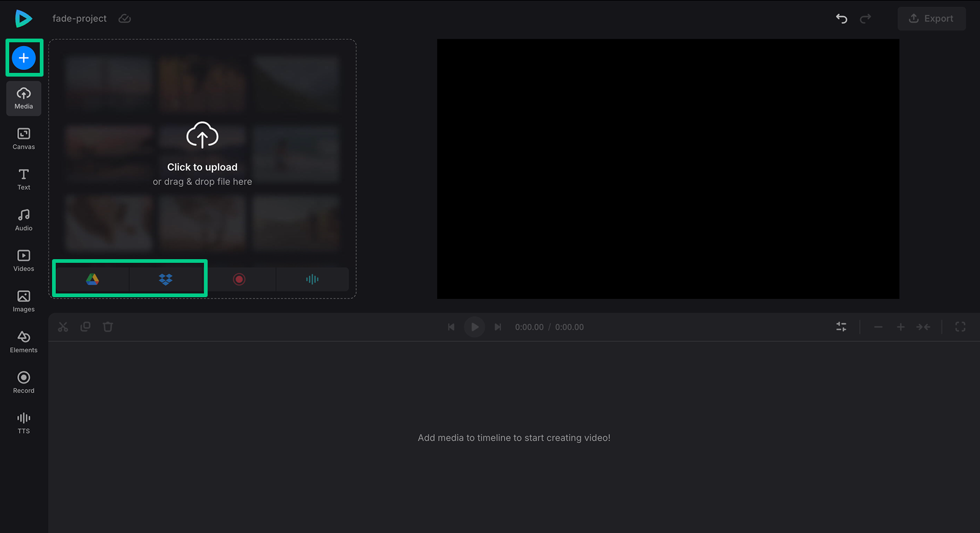Click the audio waveform button in upload panel

(x=312, y=279)
